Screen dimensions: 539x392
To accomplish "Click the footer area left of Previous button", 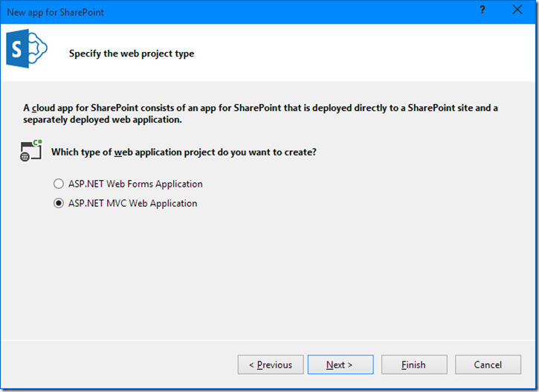I will click(119, 364).
